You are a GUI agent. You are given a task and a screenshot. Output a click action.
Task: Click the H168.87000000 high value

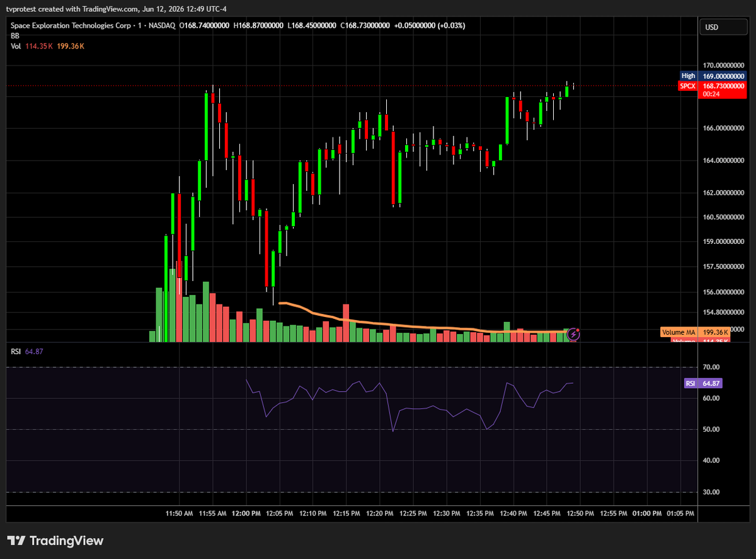tap(258, 26)
